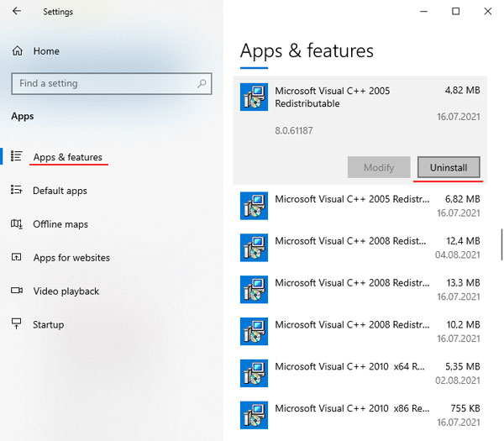This screenshot has width=504, height=441.
Task: Click the Default apps icon
Action: 17,190
